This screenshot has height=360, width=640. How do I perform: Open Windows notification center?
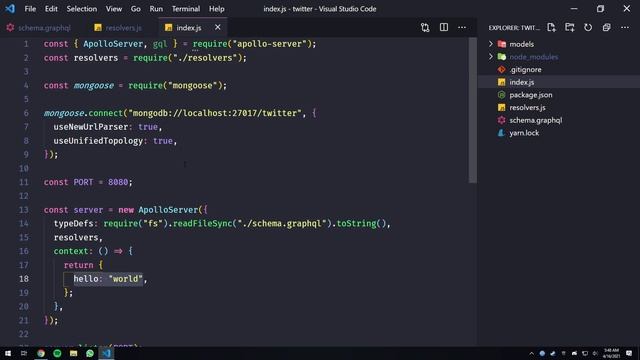[x=629, y=353]
